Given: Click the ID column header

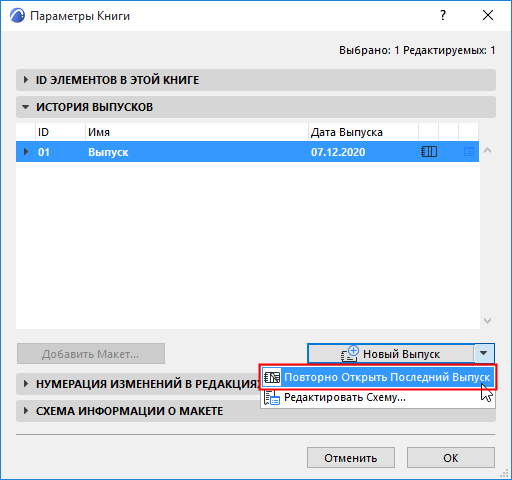Looking at the screenshot, I should tap(60, 132).
